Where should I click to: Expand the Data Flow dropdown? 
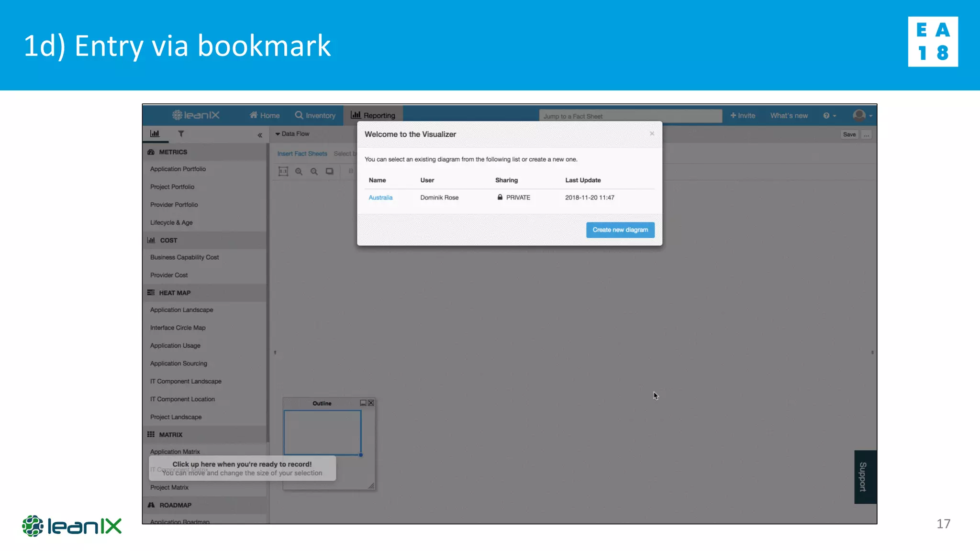pos(292,134)
